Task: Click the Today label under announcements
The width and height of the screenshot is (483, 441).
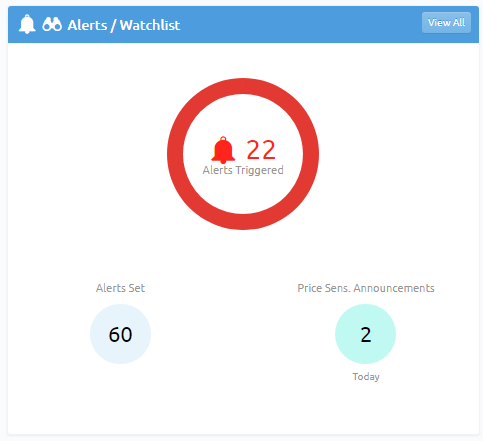Action: (366, 377)
